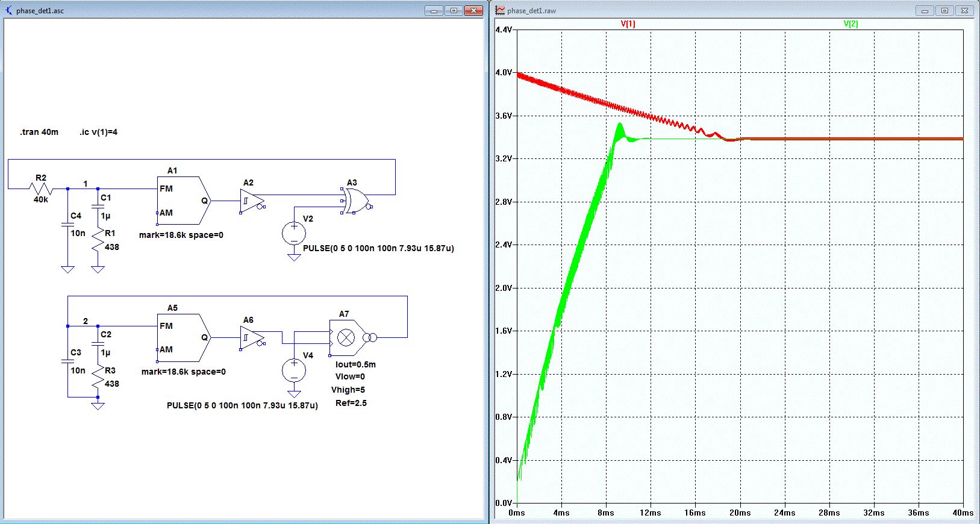Close the phase_det1.asc schematic window
Viewport: 980px width, 524px height.
click(474, 10)
